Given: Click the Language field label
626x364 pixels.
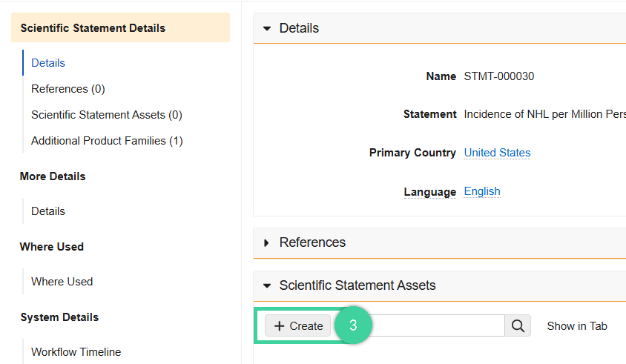Looking at the screenshot, I should (x=429, y=192).
